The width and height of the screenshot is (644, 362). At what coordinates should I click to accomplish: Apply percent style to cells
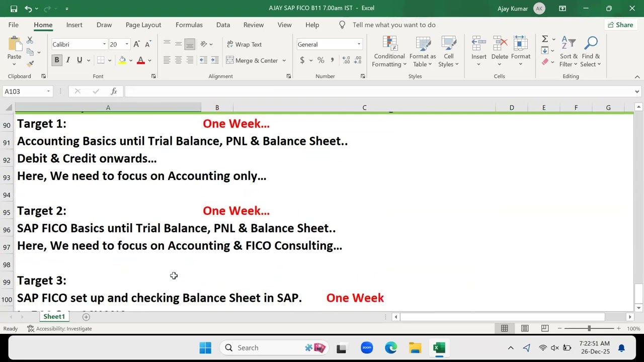tap(320, 60)
